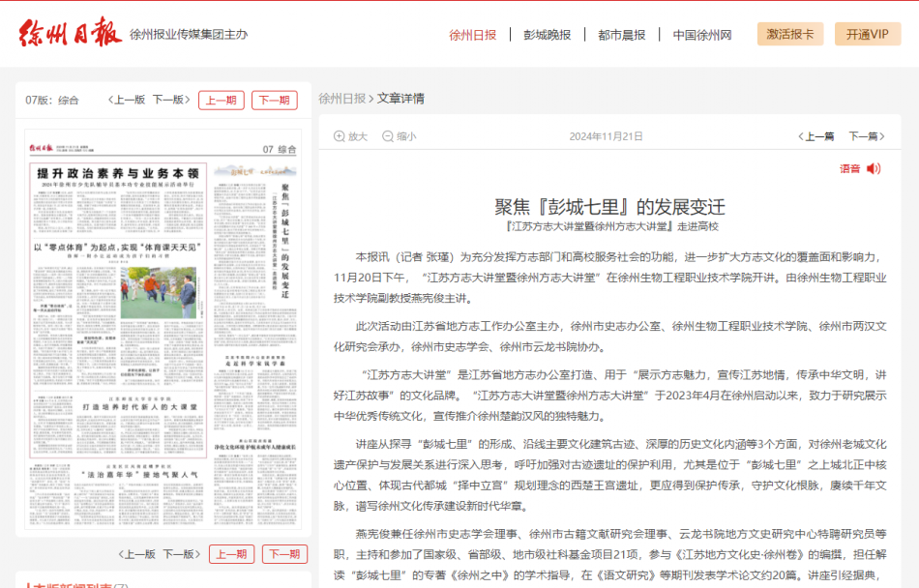919x588 pixels.
Task: Click bottom 上一版 link under the page preview
Action: click(136, 554)
